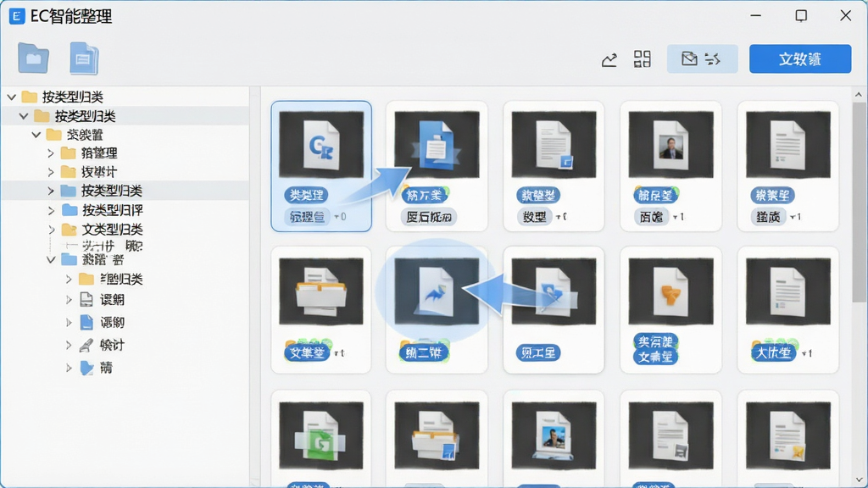This screenshot has width=868, height=488.
Task: Open the text document with the blue corner badge
Action: 554,144
